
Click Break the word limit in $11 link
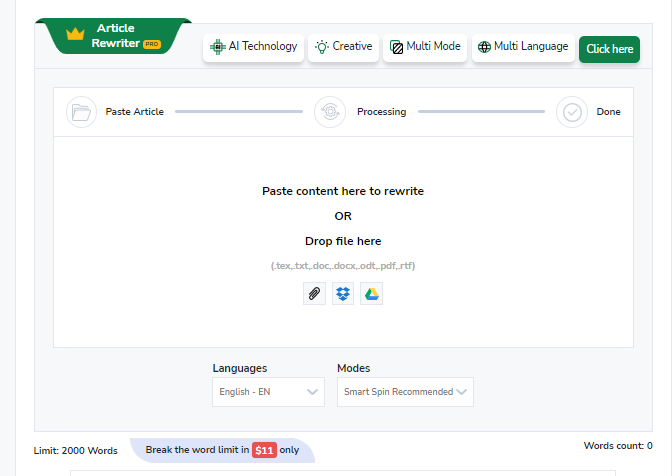pyautogui.click(x=222, y=450)
